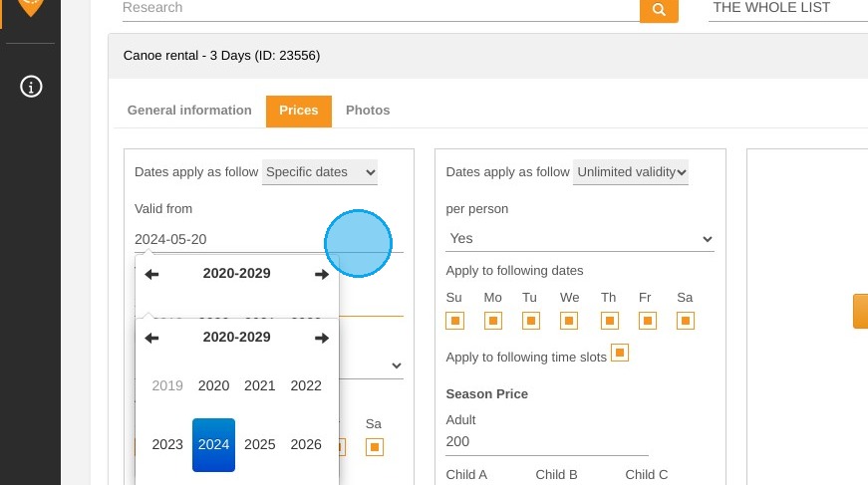Screen dimensions: 868x485
Task: Click previous decade arrow in lower calendar
Action: (x=151, y=338)
